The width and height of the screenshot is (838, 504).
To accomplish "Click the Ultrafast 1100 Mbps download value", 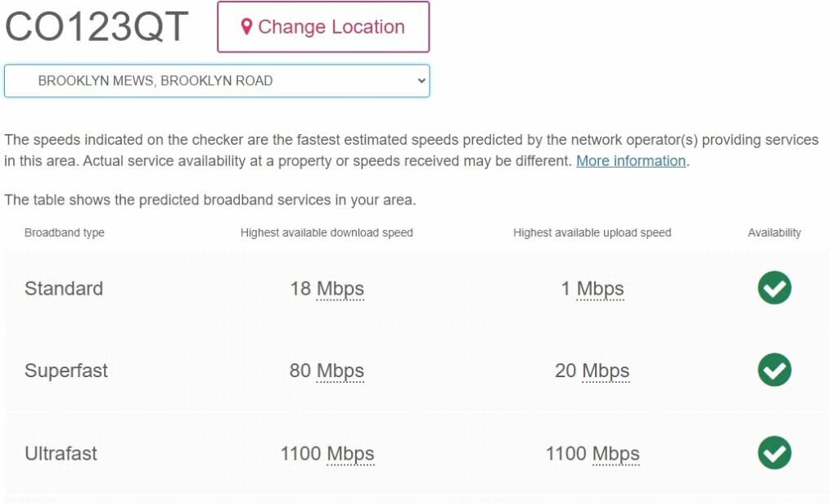I will pyautogui.click(x=327, y=453).
